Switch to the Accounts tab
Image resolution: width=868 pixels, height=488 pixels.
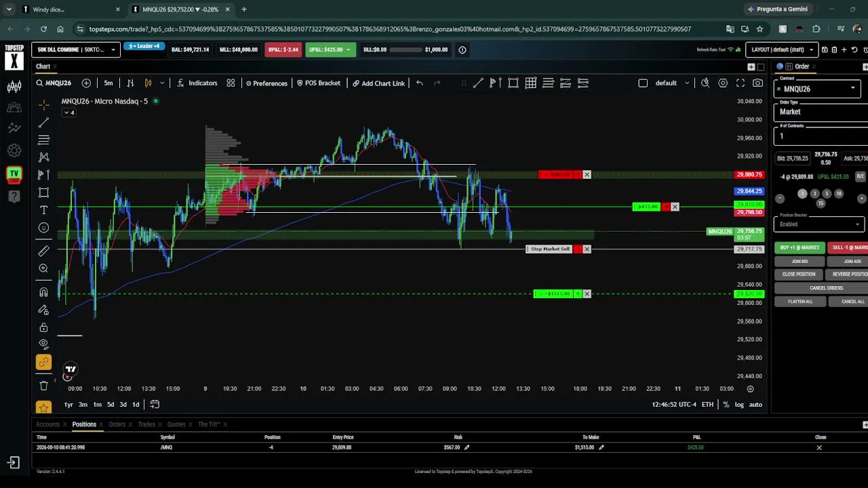pos(48,424)
